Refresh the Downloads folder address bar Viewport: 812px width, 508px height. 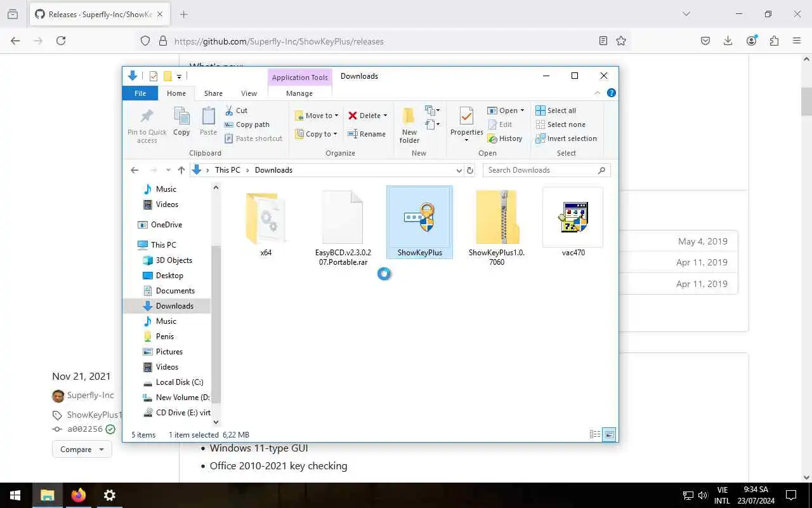click(470, 170)
